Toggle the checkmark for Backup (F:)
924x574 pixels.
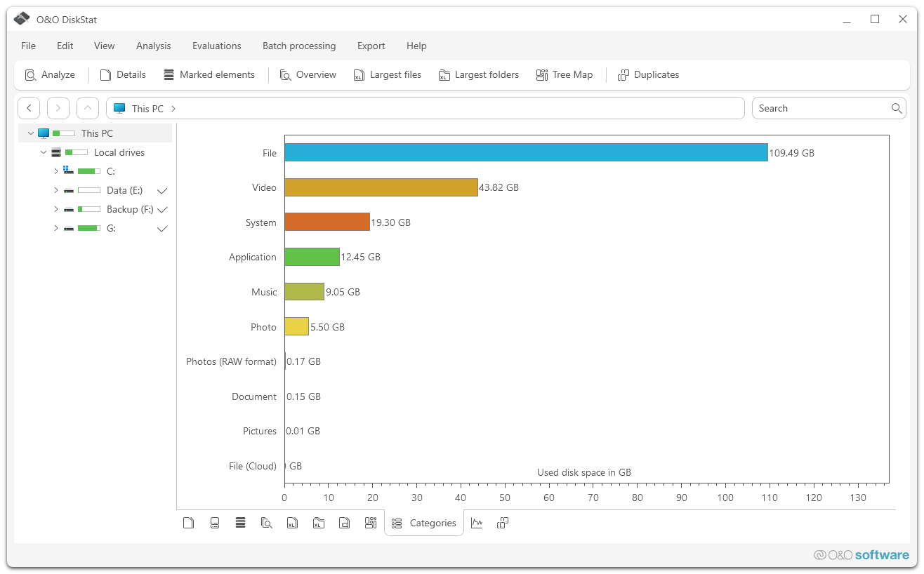coord(162,210)
